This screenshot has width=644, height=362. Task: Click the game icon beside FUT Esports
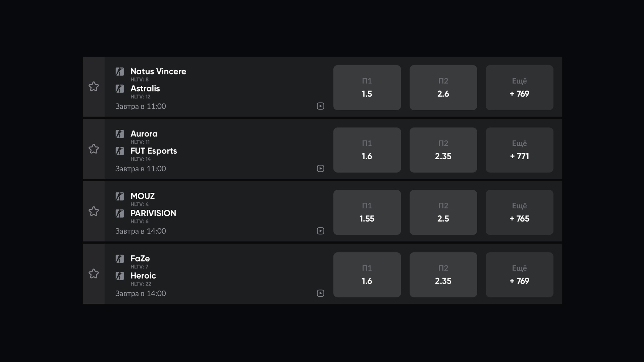click(x=120, y=151)
